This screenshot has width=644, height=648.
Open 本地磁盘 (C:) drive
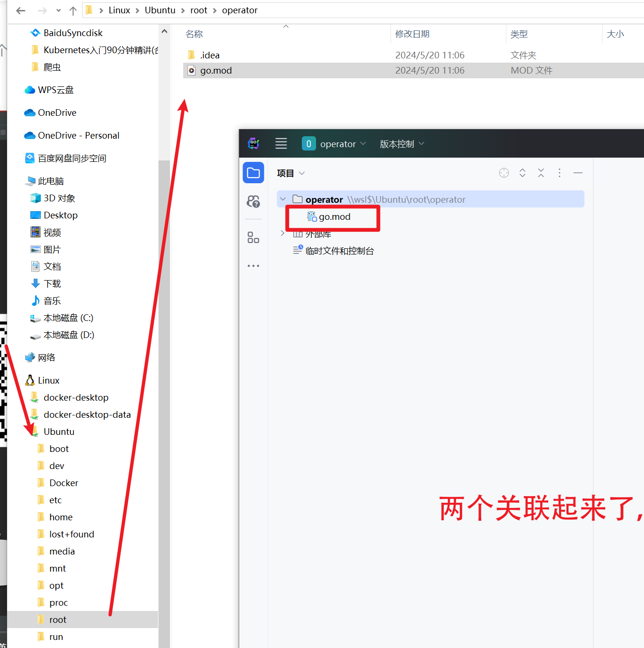click(x=62, y=318)
